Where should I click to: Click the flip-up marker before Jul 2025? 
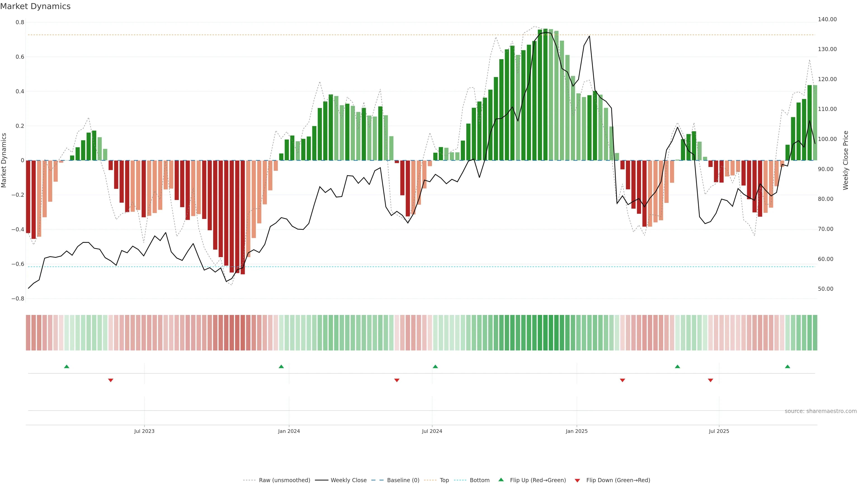coord(677,366)
